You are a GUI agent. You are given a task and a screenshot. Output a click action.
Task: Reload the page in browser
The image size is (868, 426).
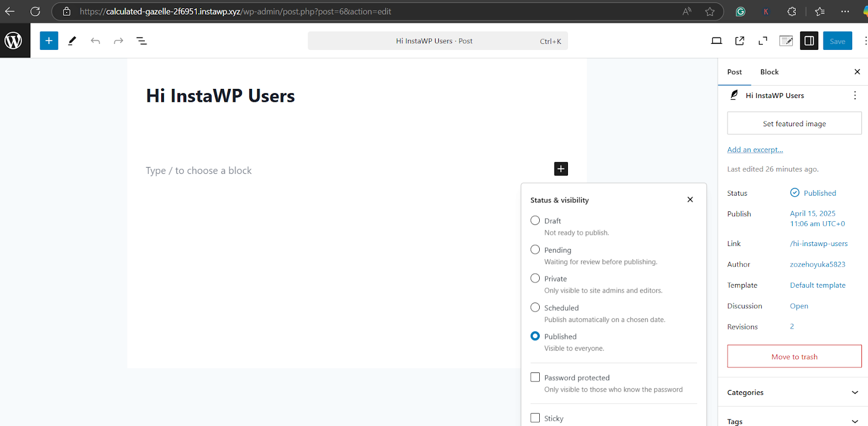pos(35,11)
